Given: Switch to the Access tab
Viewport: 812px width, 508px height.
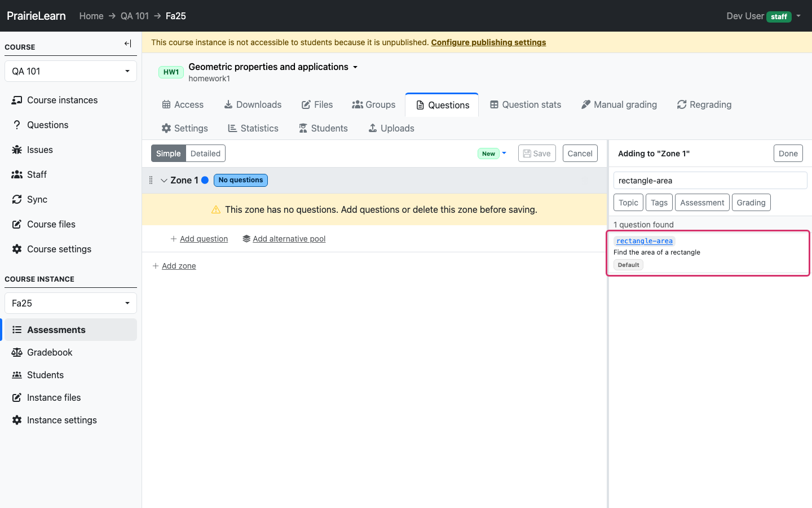Looking at the screenshot, I should [x=183, y=104].
